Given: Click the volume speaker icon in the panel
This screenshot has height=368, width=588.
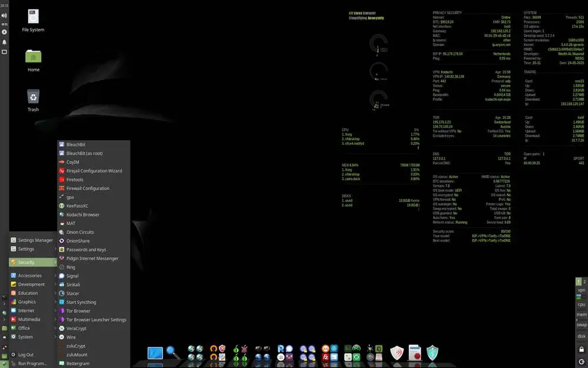Looking at the screenshot, I should coord(4,15).
